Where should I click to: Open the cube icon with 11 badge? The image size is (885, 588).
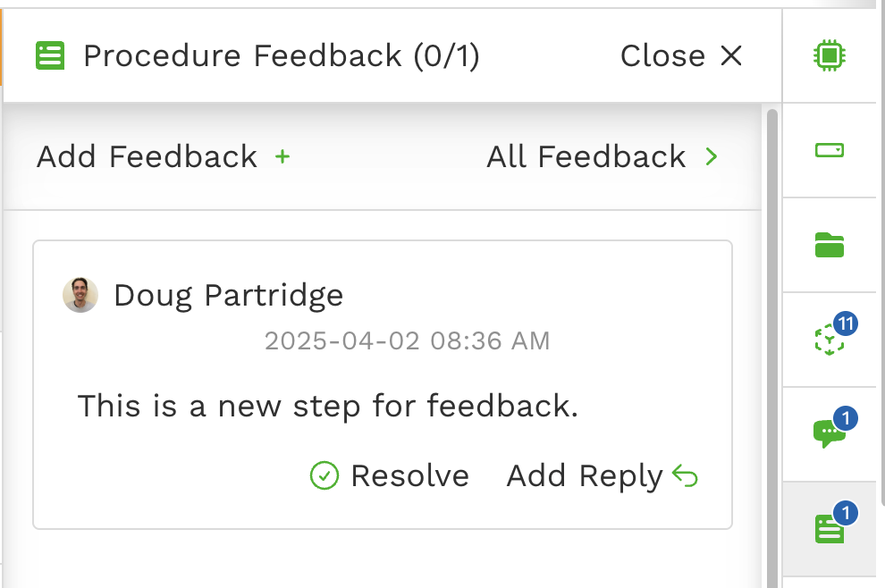pyautogui.click(x=830, y=340)
